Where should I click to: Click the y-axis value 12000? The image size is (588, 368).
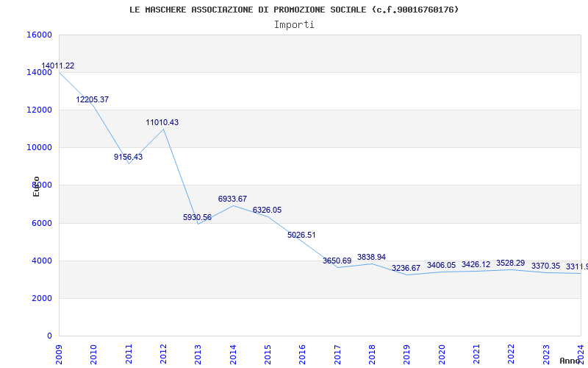(x=39, y=110)
